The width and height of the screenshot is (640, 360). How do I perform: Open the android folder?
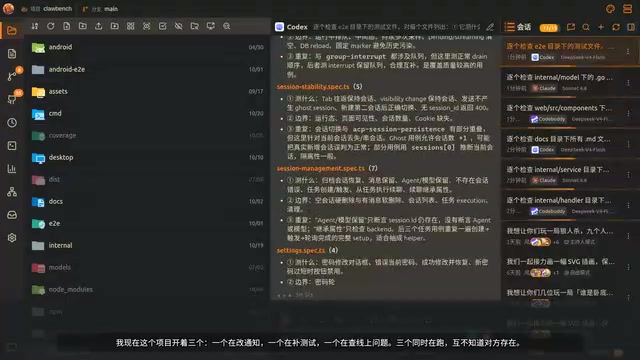point(147,47)
